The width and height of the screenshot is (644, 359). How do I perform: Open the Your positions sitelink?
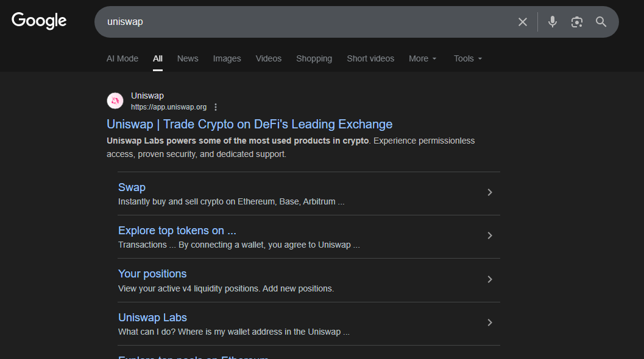[152, 274]
